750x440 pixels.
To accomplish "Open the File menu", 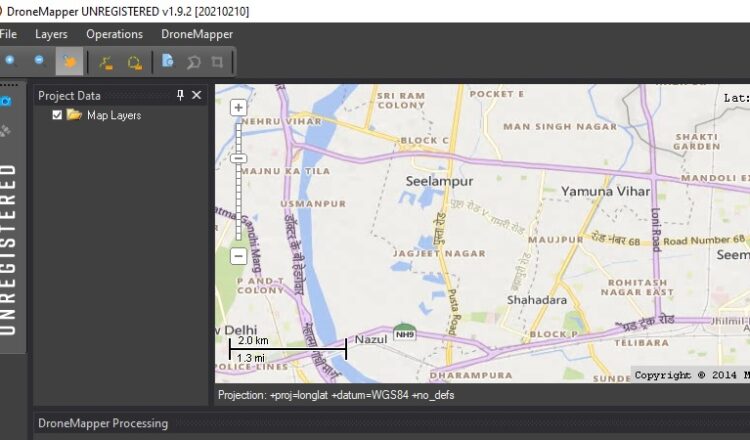I will click(x=8, y=34).
